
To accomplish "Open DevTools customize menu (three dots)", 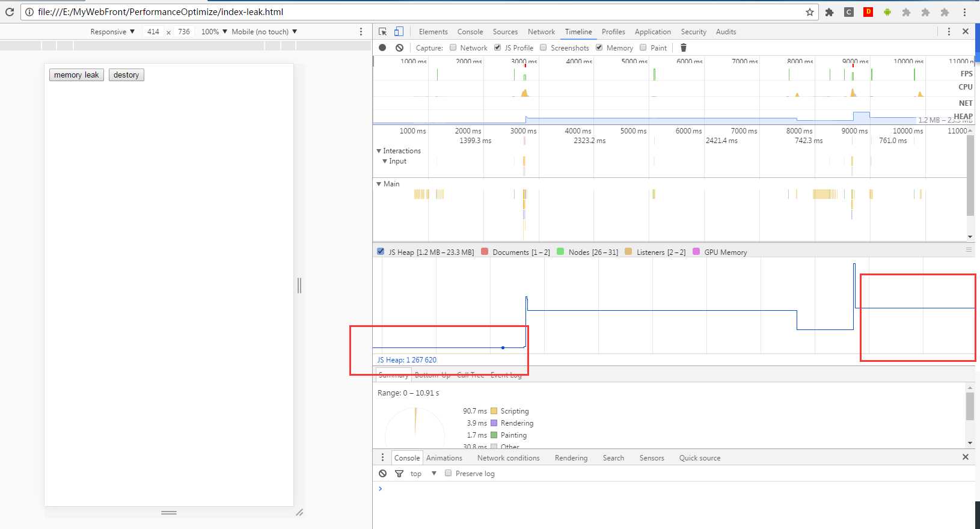I will tap(949, 32).
